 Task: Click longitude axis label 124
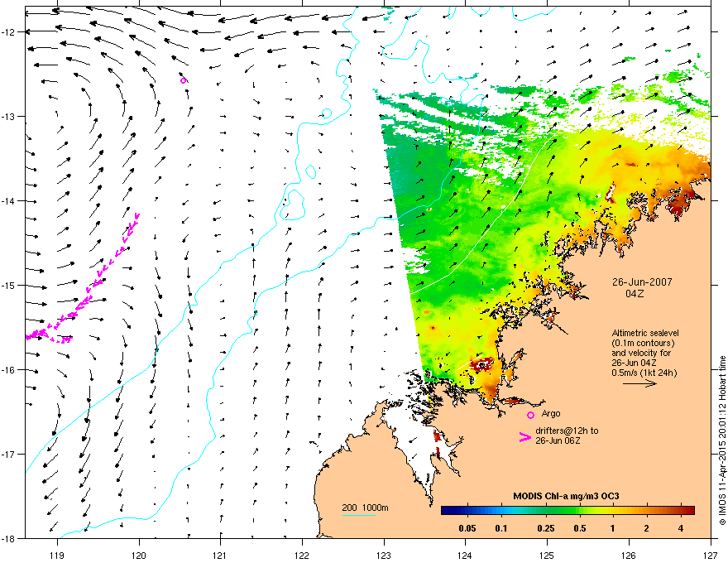click(465, 555)
